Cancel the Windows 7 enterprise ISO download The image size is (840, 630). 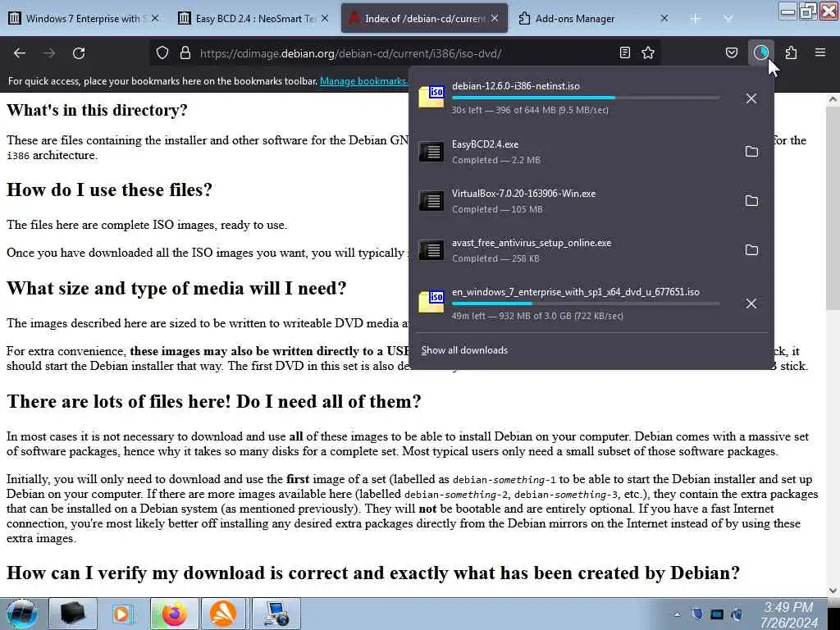[751, 304]
